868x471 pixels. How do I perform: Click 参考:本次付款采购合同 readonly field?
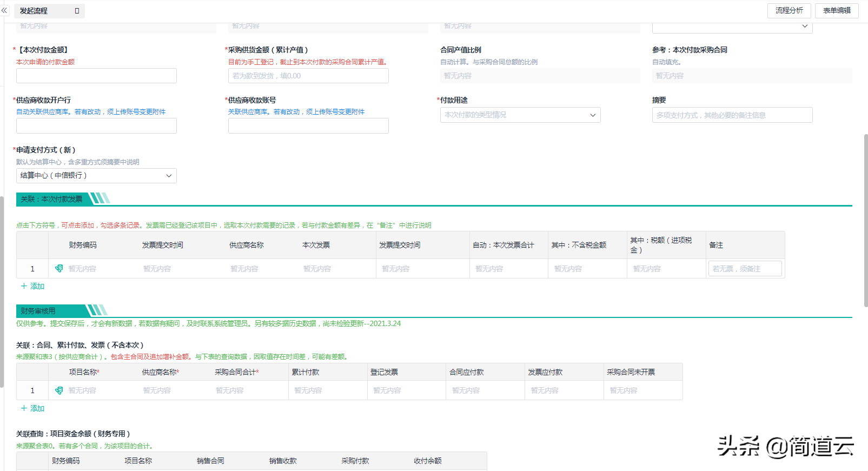pos(752,76)
